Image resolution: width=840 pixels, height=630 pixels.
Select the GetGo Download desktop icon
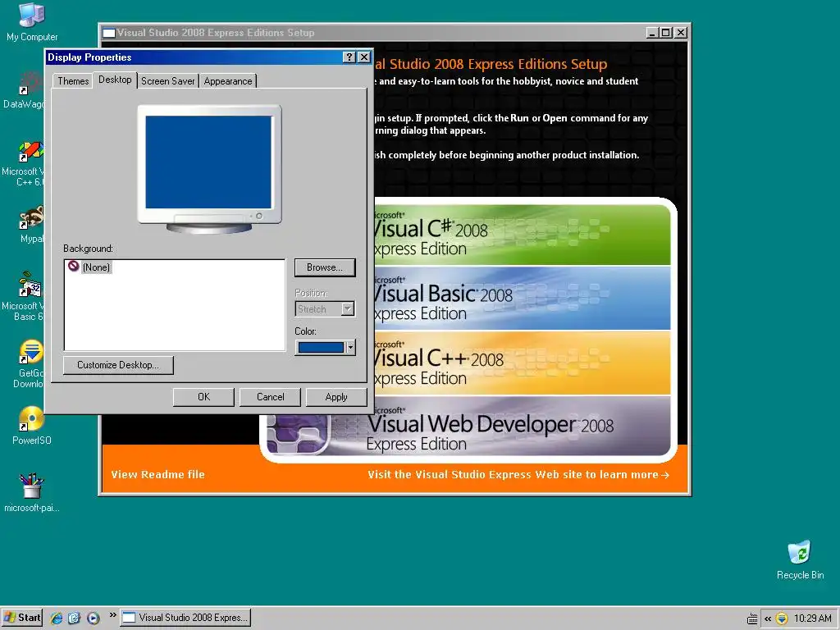[31, 352]
